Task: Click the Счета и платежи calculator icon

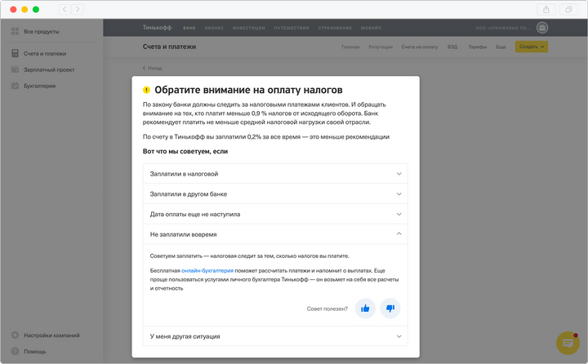Action: click(x=16, y=54)
